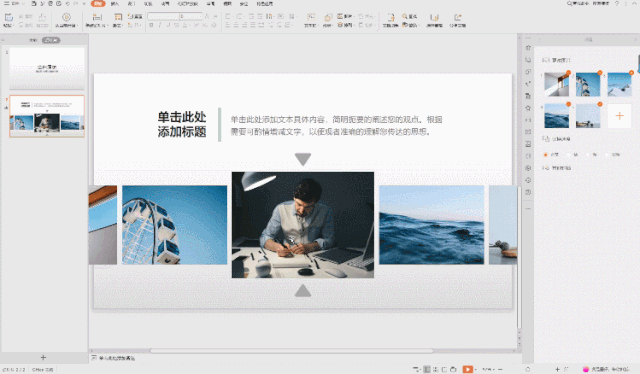Image resolution: width=640 pixels, height=374 pixels.
Task: Insert a text box from the ribbon
Action: (x=311, y=17)
